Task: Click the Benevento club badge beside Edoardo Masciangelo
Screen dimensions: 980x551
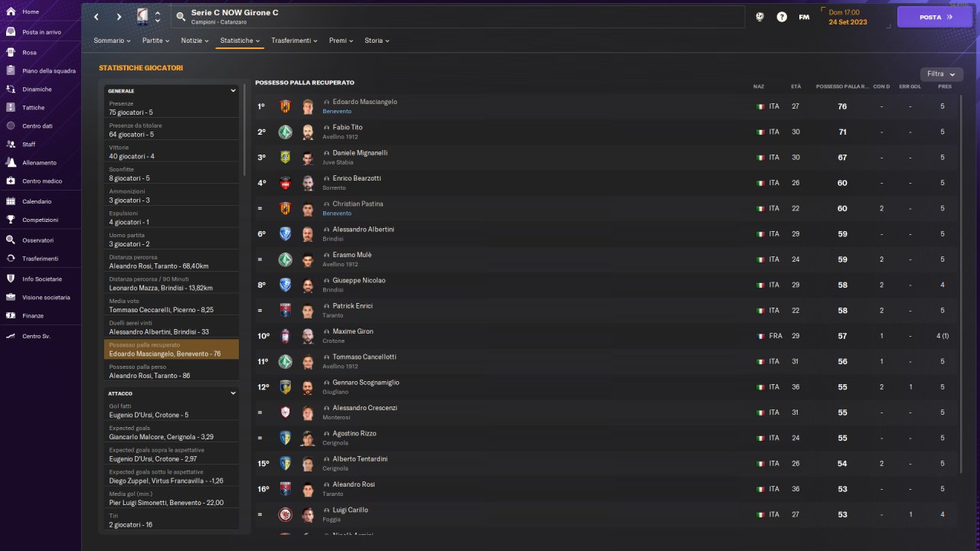Action: [x=286, y=106]
